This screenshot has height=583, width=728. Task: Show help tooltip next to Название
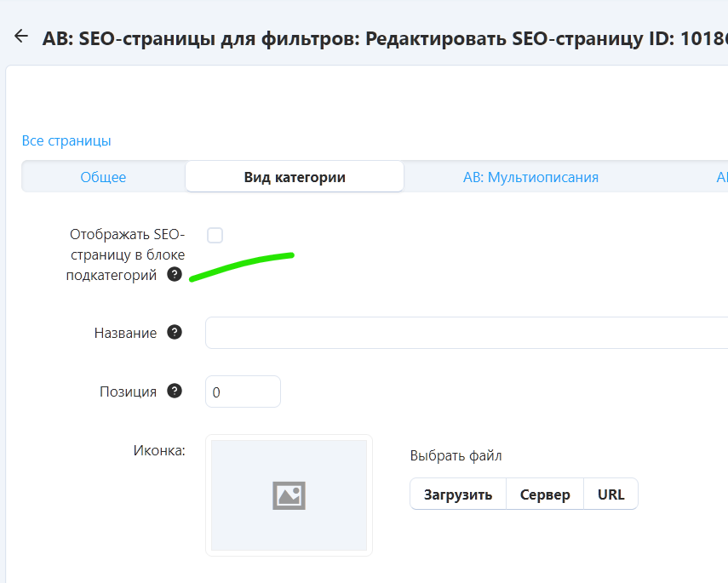coord(174,332)
